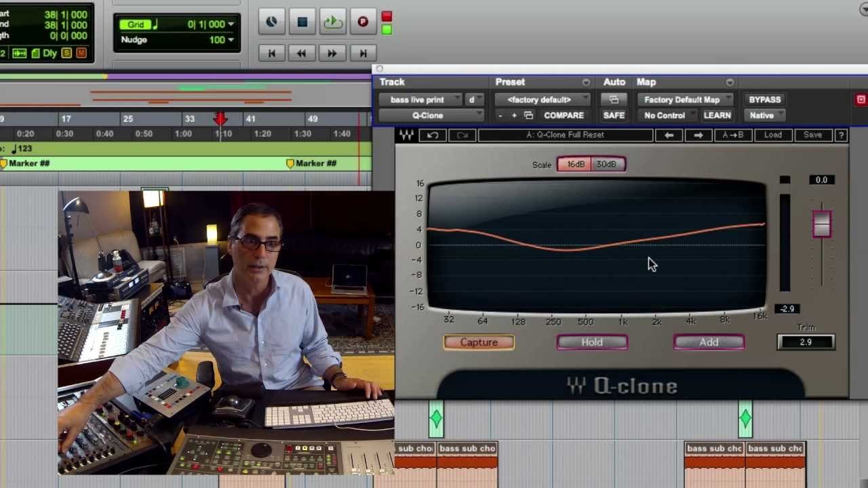The height and width of the screenshot is (488, 868).
Task: Click the -2.9 peak level readout
Action: point(787,308)
